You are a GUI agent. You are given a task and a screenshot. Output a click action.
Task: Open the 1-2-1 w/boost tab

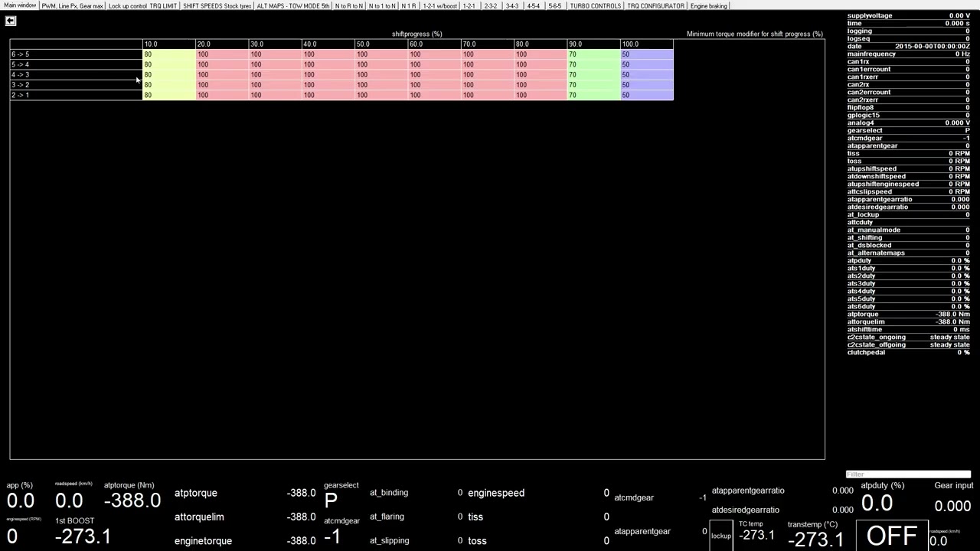pos(439,6)
